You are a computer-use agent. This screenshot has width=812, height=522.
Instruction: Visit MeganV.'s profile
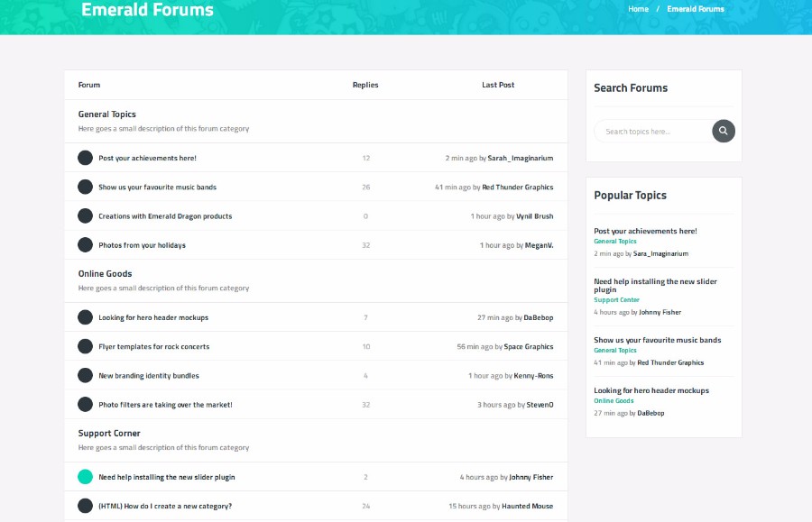(x=540, y=245)
